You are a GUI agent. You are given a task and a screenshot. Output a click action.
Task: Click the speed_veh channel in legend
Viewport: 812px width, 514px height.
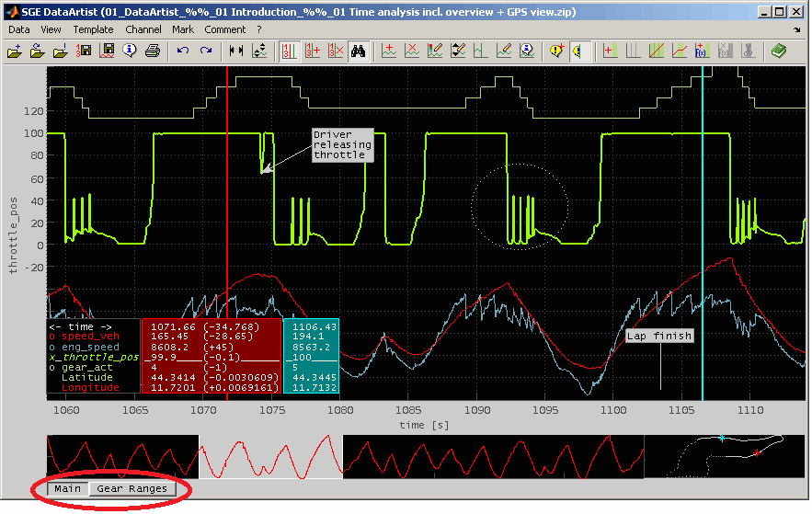pos(90,337)
